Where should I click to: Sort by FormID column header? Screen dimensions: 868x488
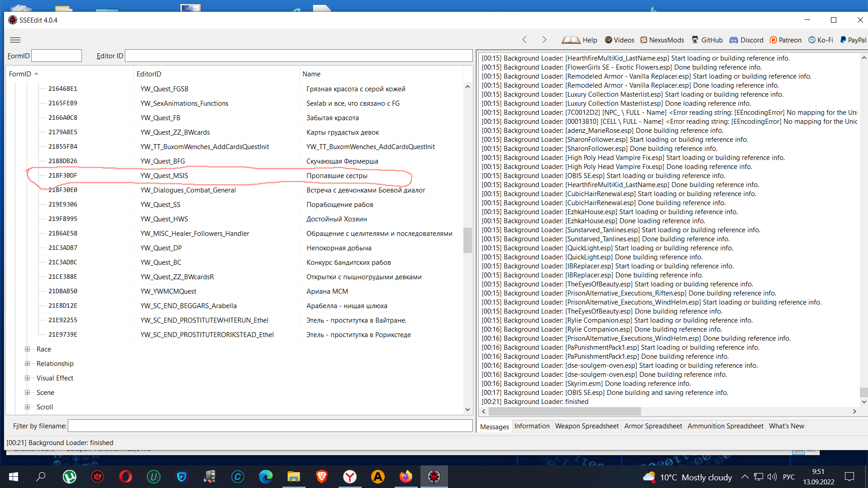(x=20, y=74)
